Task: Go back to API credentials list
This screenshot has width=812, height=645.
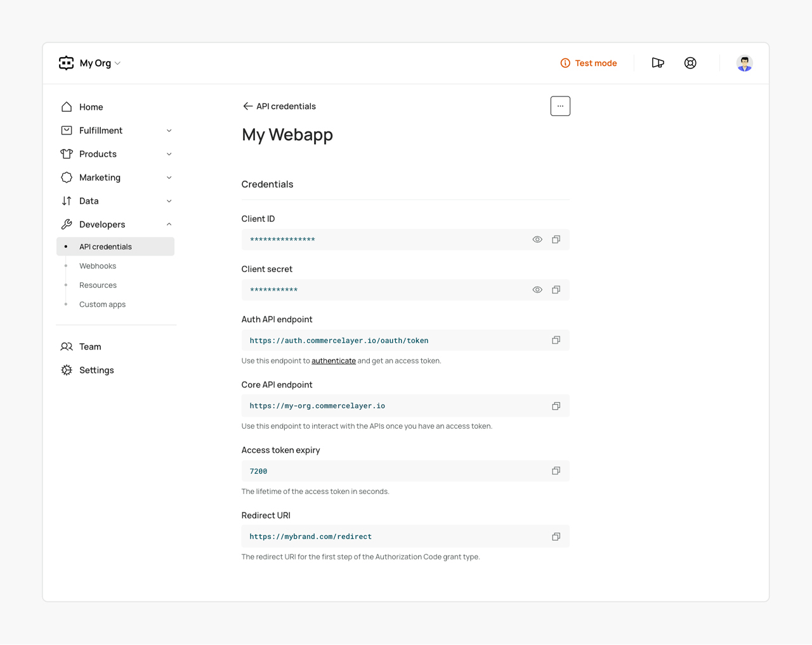Action: tap(247, 107)
